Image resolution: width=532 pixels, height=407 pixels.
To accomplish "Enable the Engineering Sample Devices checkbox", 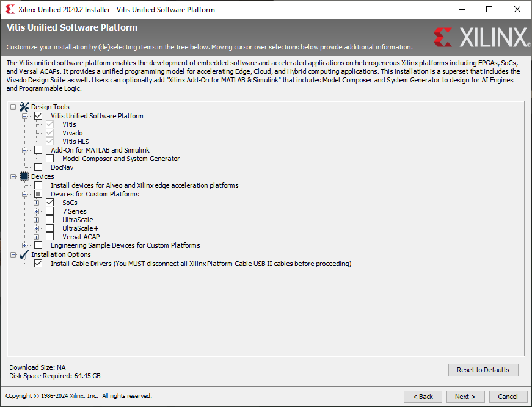I will [x=38, y=245].
